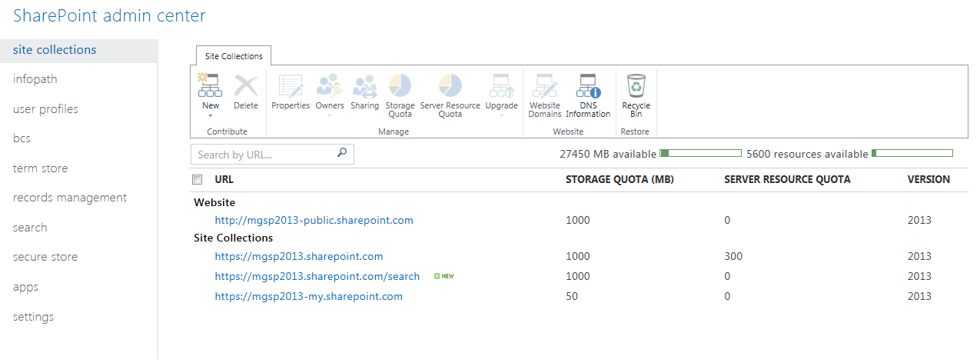Viewport: 980px width, 363px height.
Task: Click the New site collection icon
Action: (210, 85)
